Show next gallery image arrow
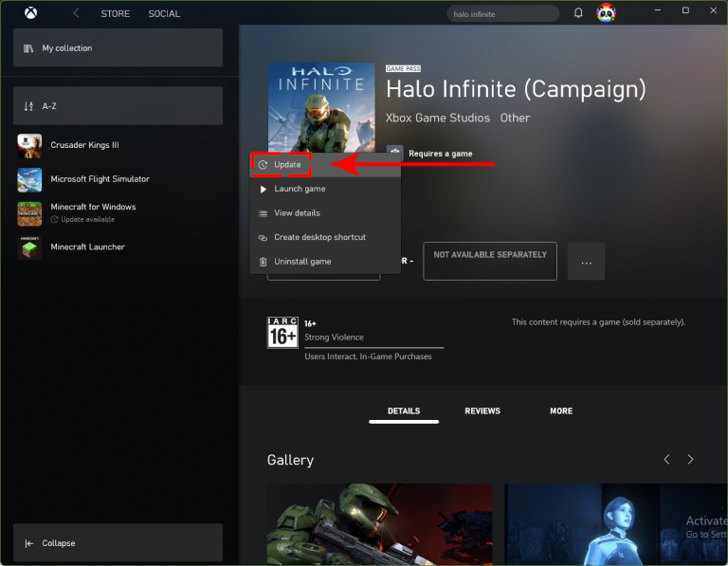Image resolution: width=728 pixels, height=566 pixels. [690, 459]
